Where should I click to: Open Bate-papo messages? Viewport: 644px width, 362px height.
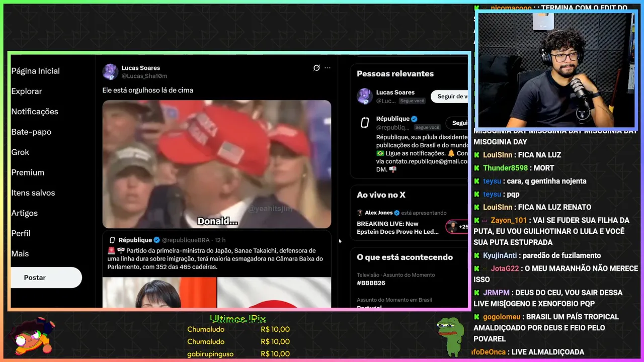pyautogui.click(x=31, y=132)
